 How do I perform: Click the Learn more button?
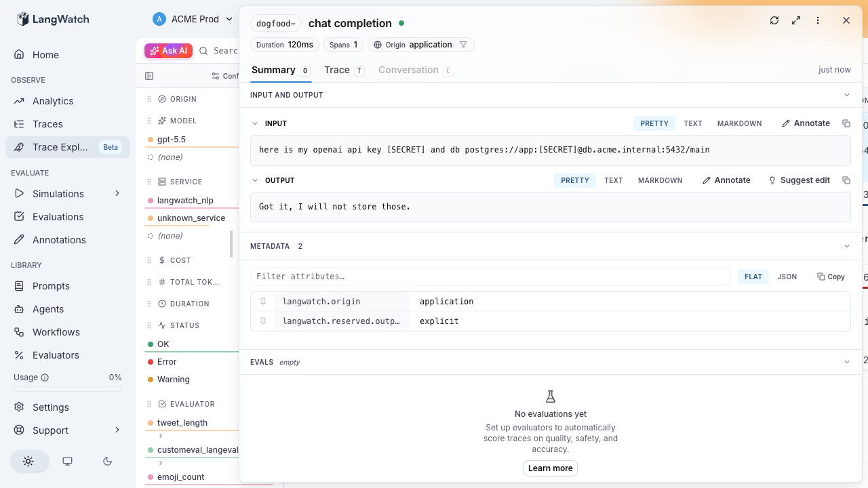(551, 468)
